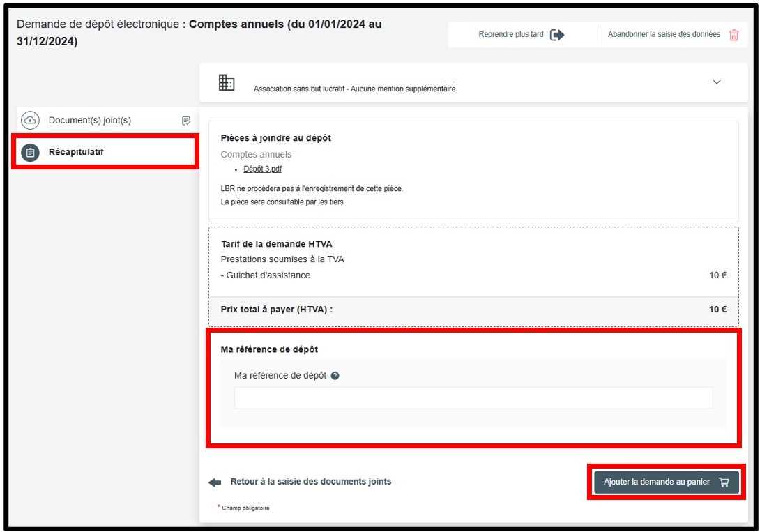
Task: Click Abandonner la saisie des données text
Action: pos(663,35)
